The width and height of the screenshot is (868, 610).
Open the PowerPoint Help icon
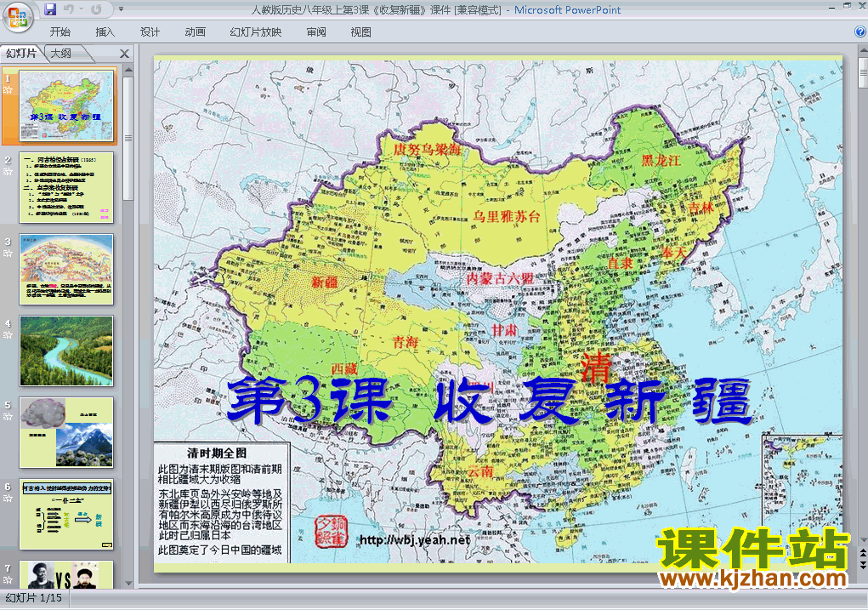(x=860, y=31)
